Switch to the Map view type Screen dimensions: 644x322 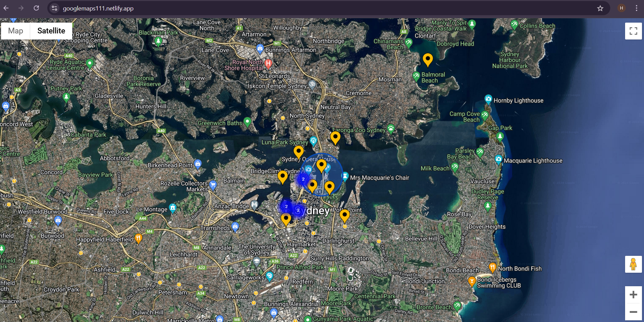click(x=16, y=31)
